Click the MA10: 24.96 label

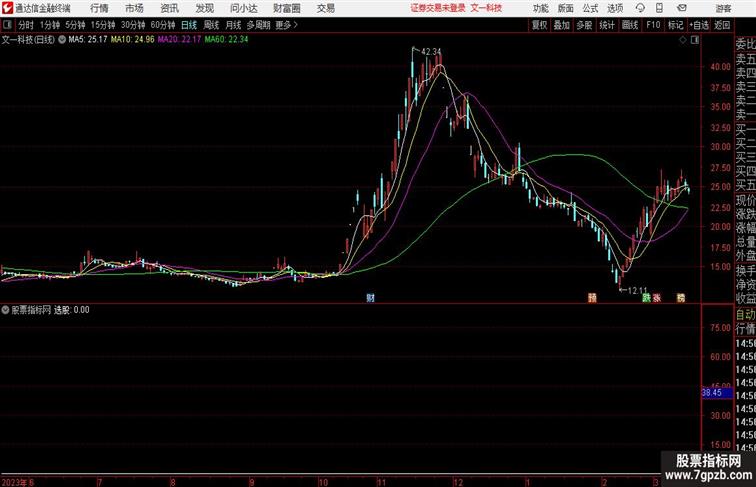133,40
